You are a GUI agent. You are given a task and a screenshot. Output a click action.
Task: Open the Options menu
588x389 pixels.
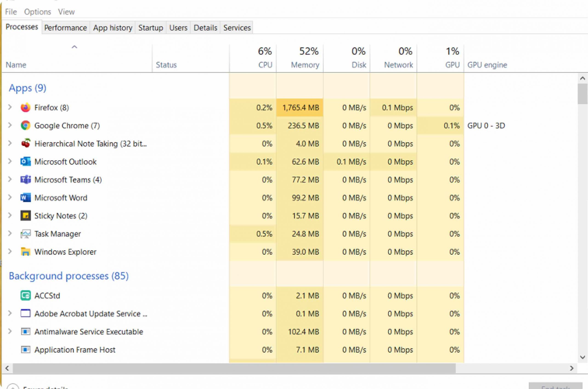tap(37, 12)
